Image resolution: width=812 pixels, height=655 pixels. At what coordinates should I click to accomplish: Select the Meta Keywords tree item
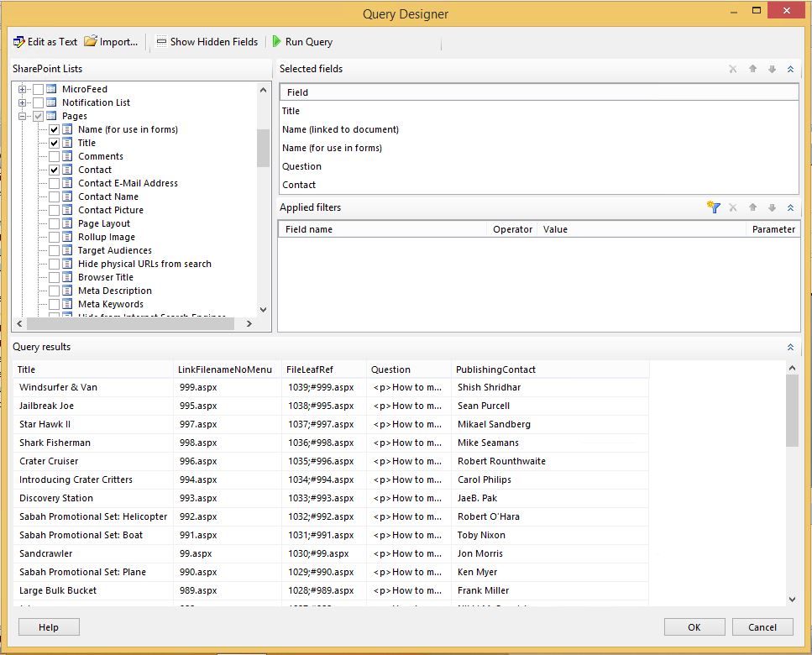(111, 305)
